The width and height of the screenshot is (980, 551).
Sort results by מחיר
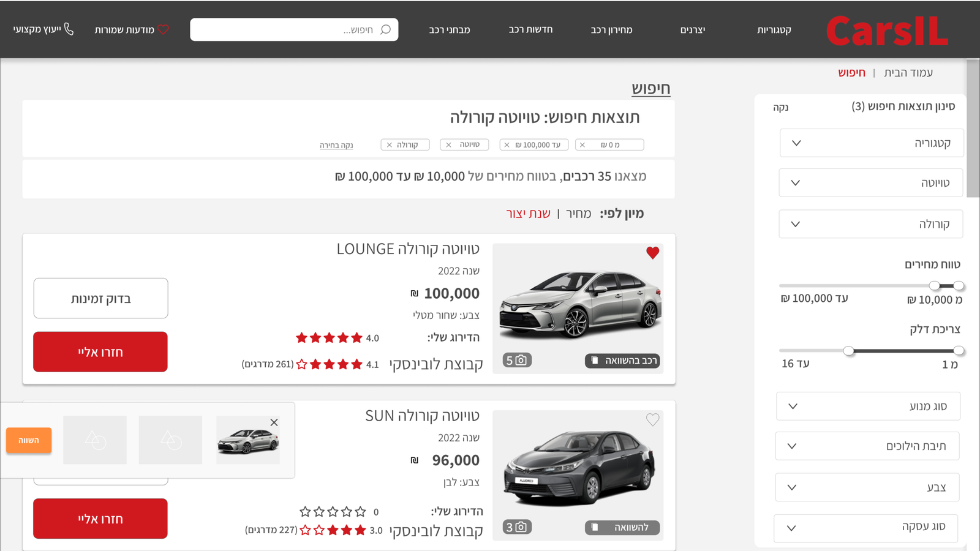578,213
